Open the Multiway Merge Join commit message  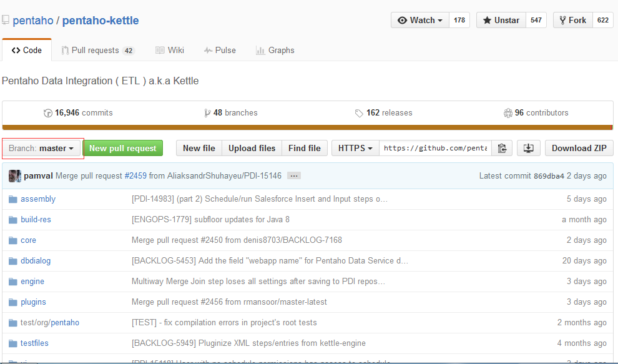point(258,282)
